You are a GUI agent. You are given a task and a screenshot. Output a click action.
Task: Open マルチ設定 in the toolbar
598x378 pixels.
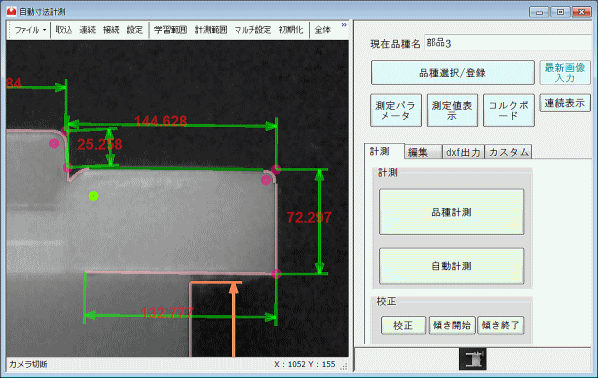pos(252,30)
